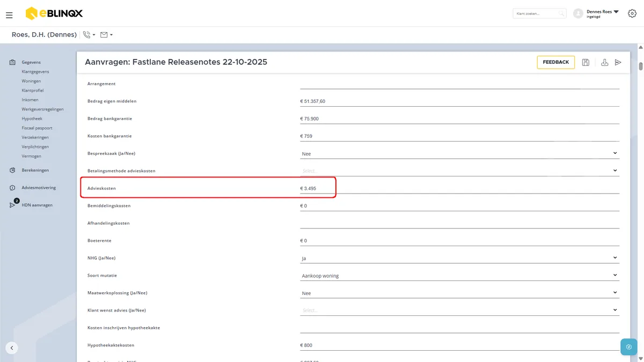
Task: Click the FEEDBACK button
Action: pos(556,62)
